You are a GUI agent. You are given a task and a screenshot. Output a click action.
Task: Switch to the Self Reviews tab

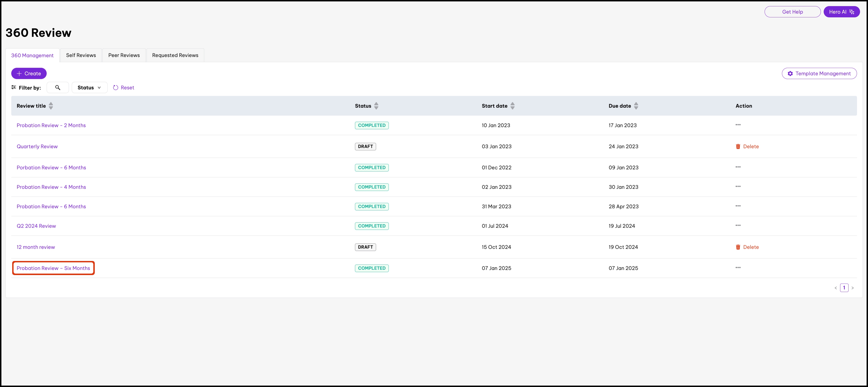point(81,55)
